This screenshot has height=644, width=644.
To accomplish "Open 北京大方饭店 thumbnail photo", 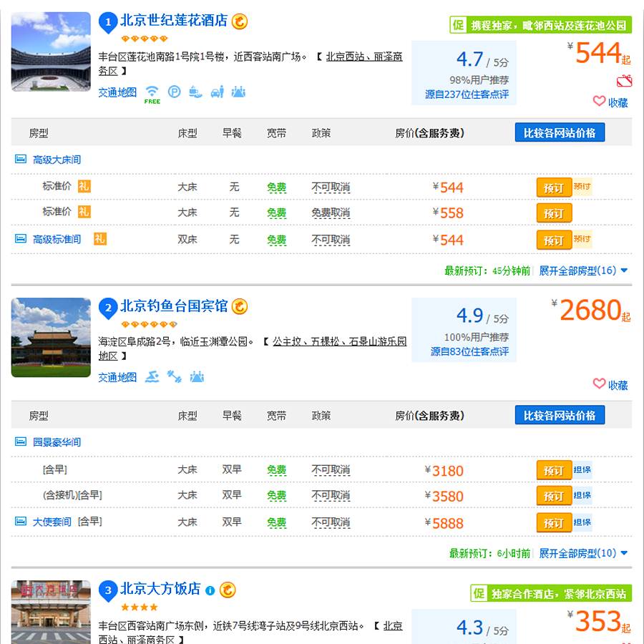I will click(x=51, y=612).
